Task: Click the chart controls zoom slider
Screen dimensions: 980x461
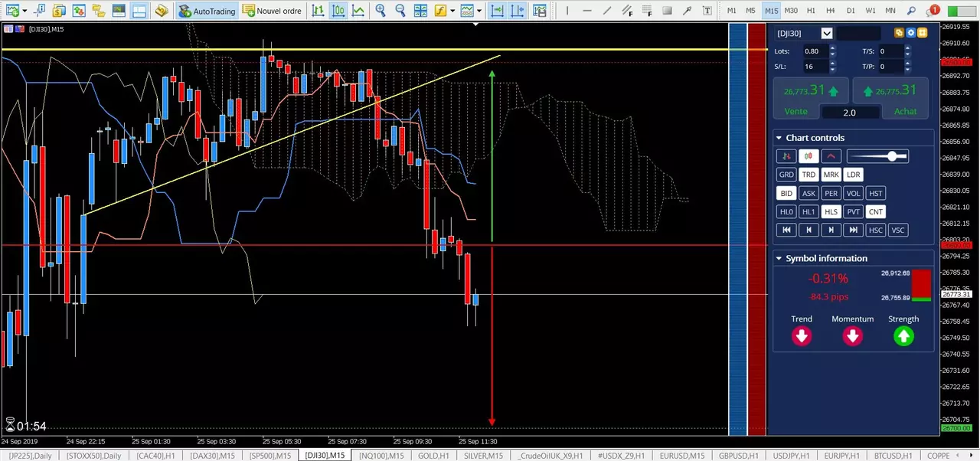Action: click(x=877, y=156)
